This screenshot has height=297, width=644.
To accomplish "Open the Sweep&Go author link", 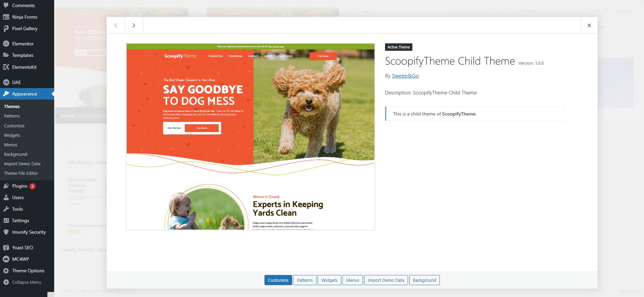I will tap(405, 76).
